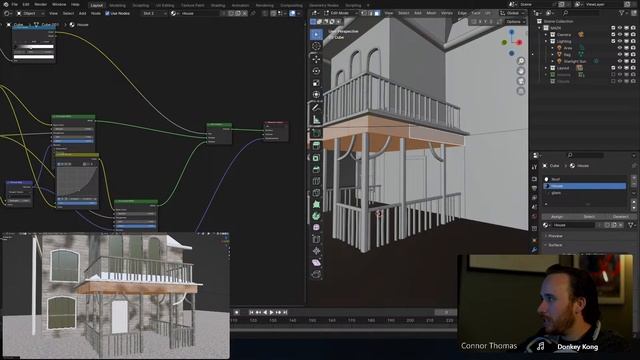Open the Vertex menu in viewport header
The image size is (640, 360).
pyautogui.click(x=447, y=13)
